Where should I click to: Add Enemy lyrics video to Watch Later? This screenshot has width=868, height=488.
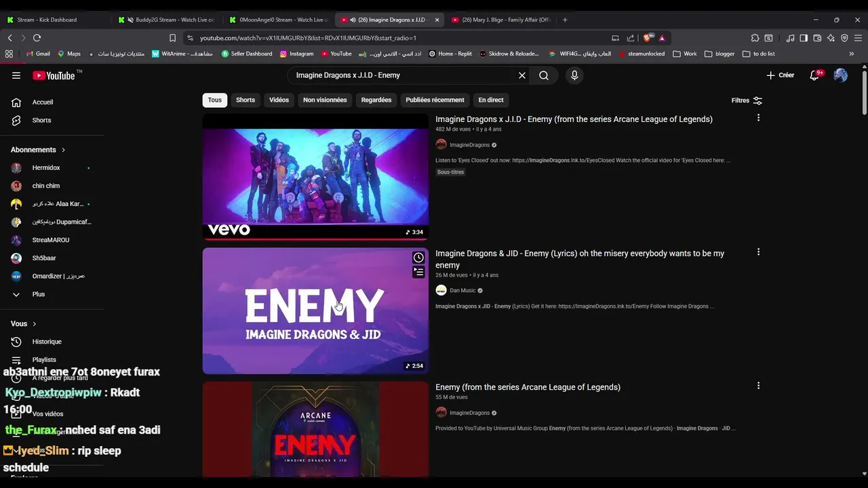click(418, 258)
